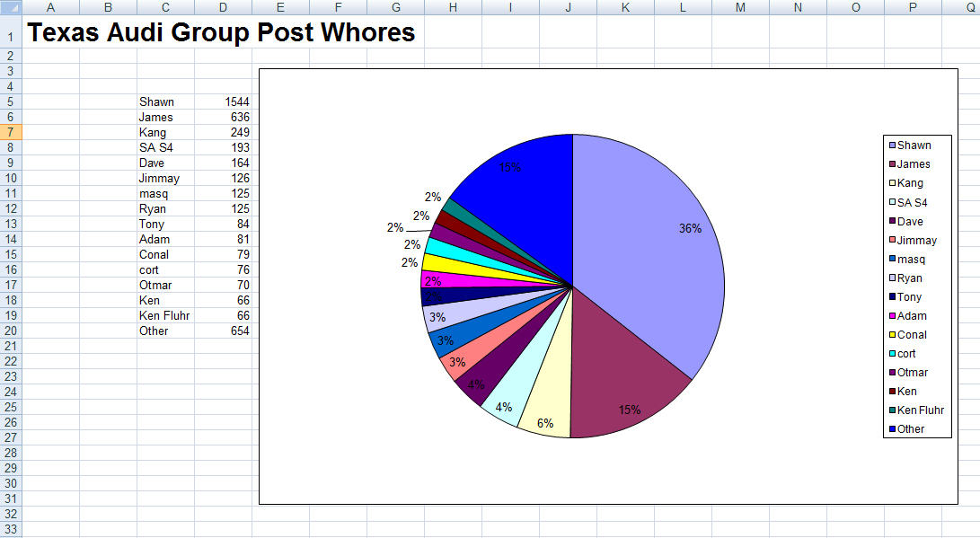The width and height of the screenshot is (980, 538).
Task: Click the 'Adam' legend entry
Action: pyautogui.click(x=912, y=316)
